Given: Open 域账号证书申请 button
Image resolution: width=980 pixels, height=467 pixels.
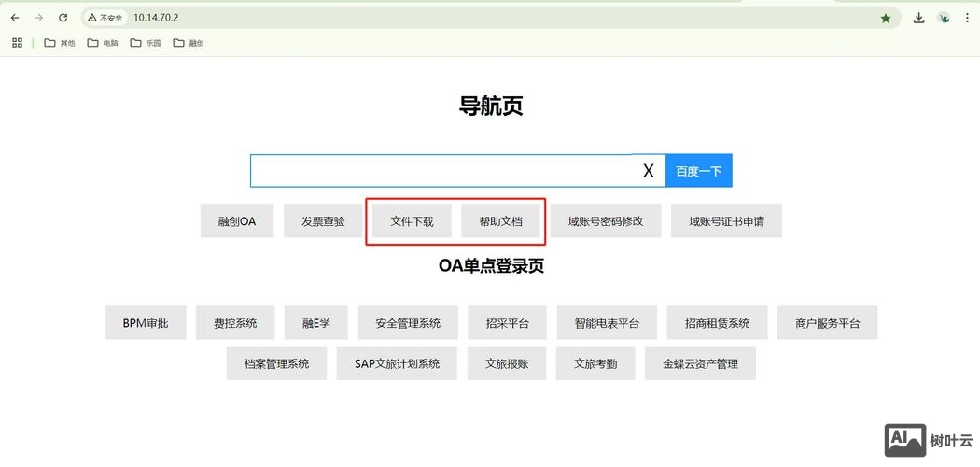Looking at the screenshot, I should [726, 220].
